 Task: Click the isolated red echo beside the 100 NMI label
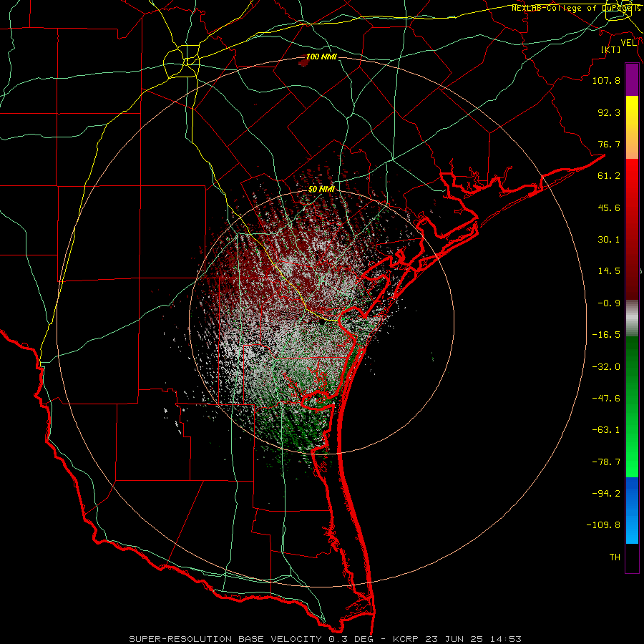coord(303,62)
